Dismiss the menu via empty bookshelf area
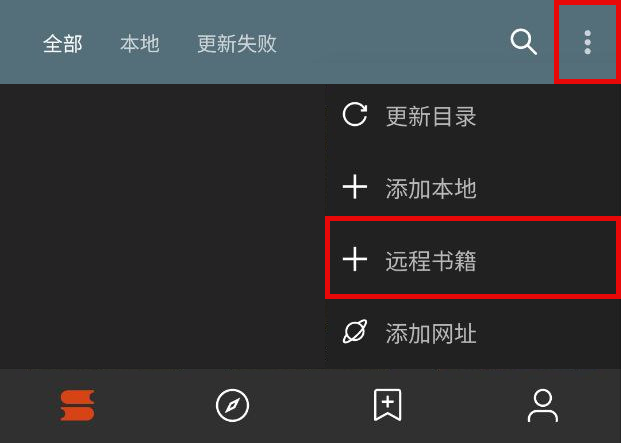Image resolution: width=621 pixels, height=443 pixels. [162, 226]
